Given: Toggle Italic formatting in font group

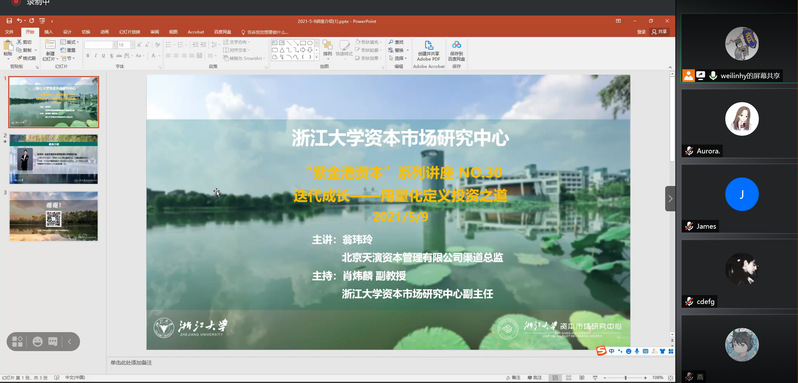Looking at the screenshot, I should (x=95, y=56).
